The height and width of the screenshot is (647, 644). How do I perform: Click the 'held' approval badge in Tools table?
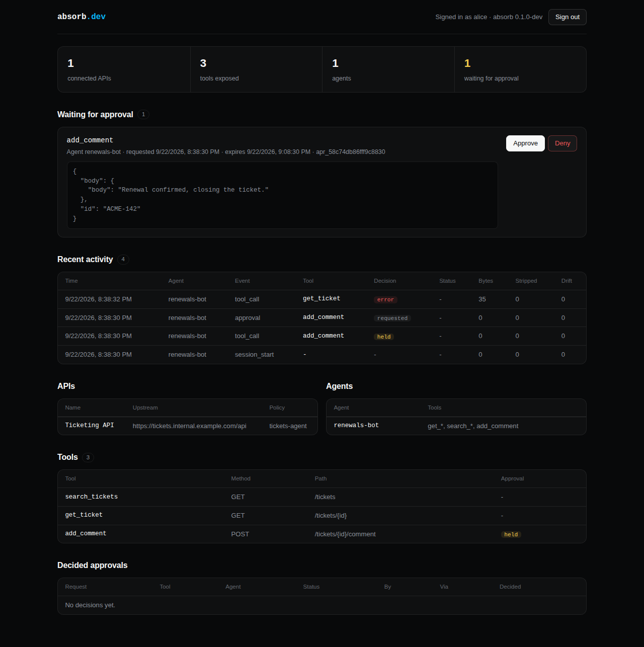(511, 535)
